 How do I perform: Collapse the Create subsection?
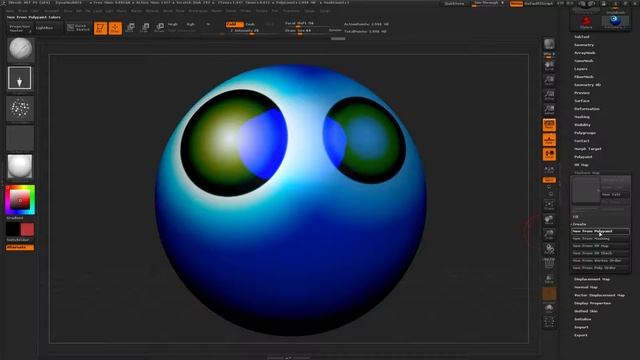(x=580, y=224)
